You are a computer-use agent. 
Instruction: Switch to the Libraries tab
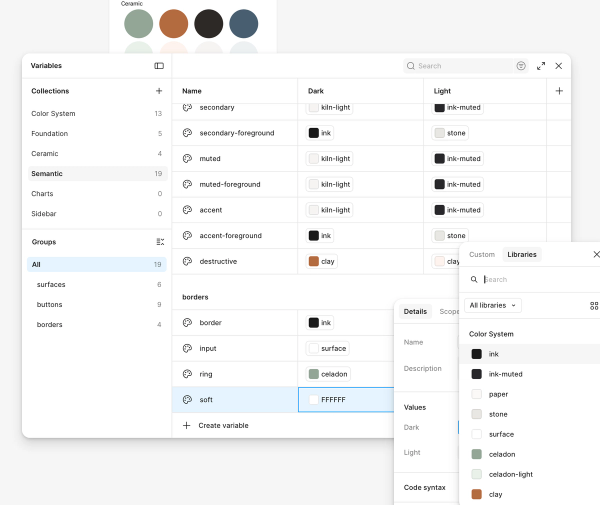point(522,254)
